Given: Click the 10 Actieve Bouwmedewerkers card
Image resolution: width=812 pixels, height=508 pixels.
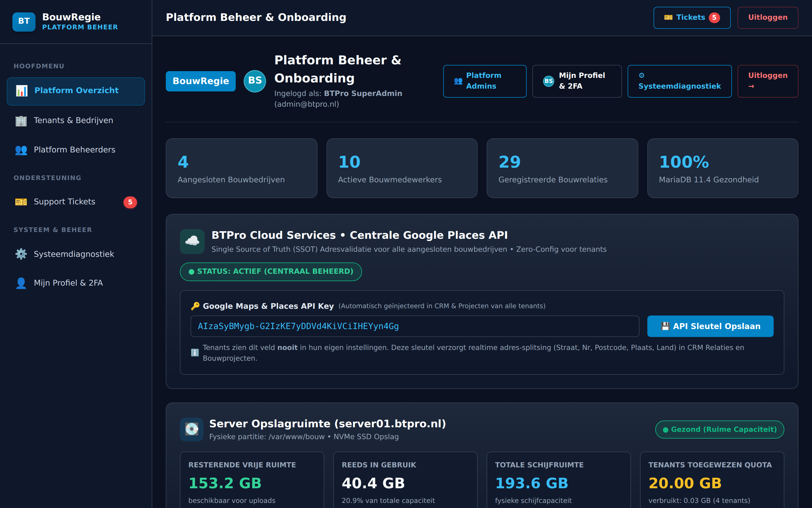Looking at the screenshot, I should point(402,168).
